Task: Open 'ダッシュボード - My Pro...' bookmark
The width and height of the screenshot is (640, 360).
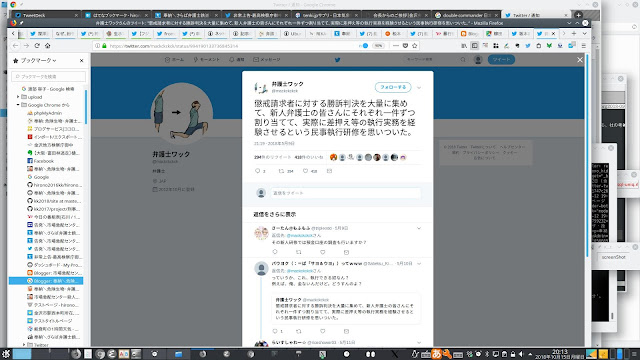Action: [54, 265]
